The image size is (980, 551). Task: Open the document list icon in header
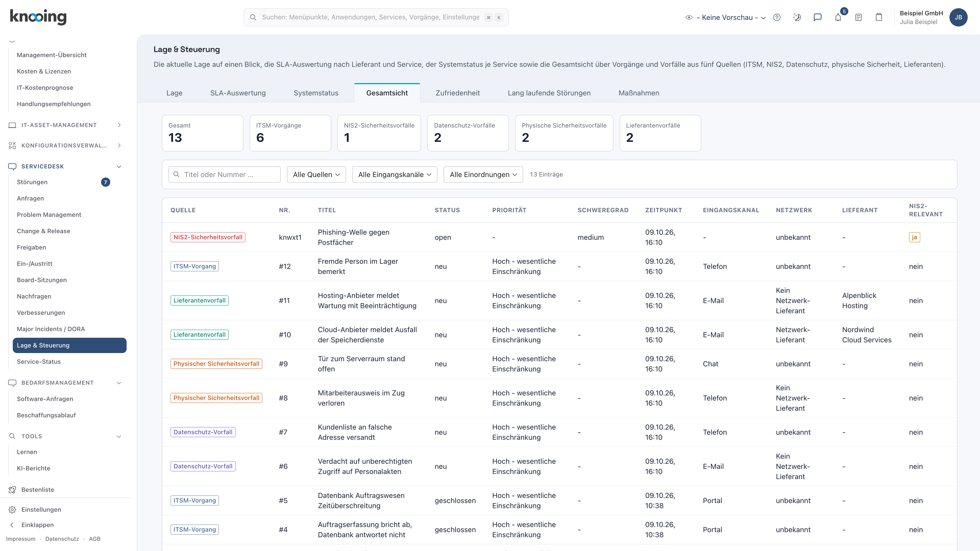click(x=858, y=18)
